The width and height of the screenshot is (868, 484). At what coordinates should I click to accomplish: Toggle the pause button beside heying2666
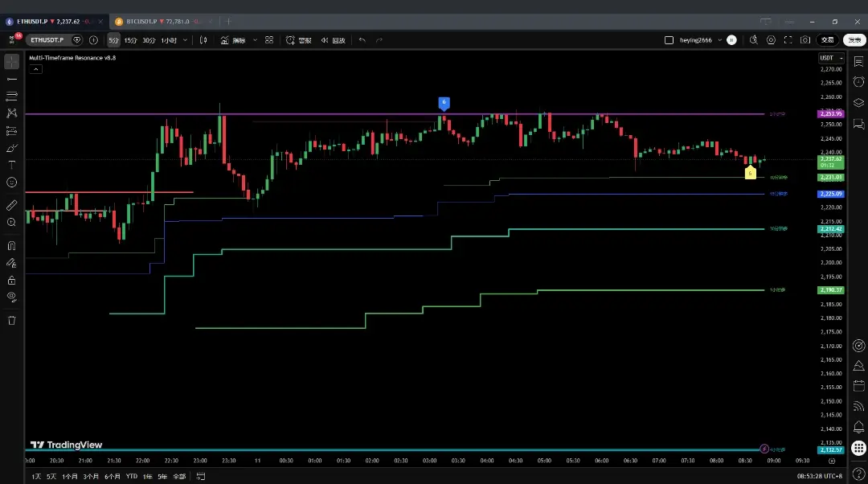tap(731, 40)
